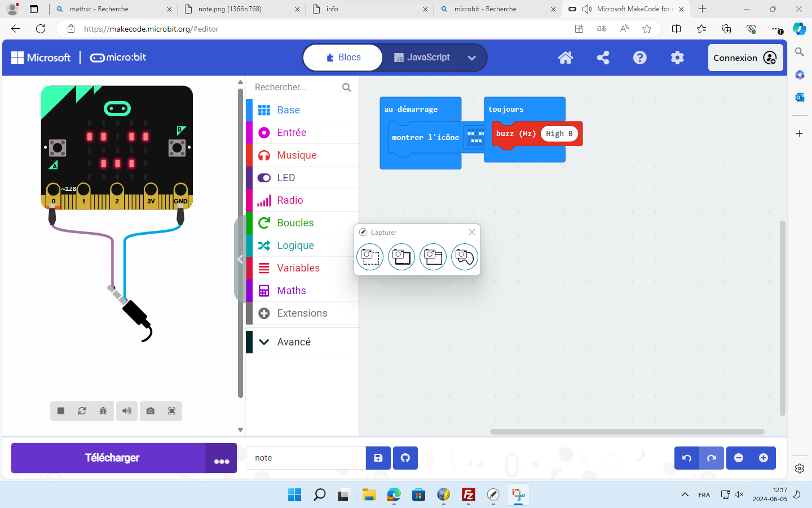Open Télécharger more options menu
Screen dimensions: 812x508
pyautogui.click(x=222, y=458)
